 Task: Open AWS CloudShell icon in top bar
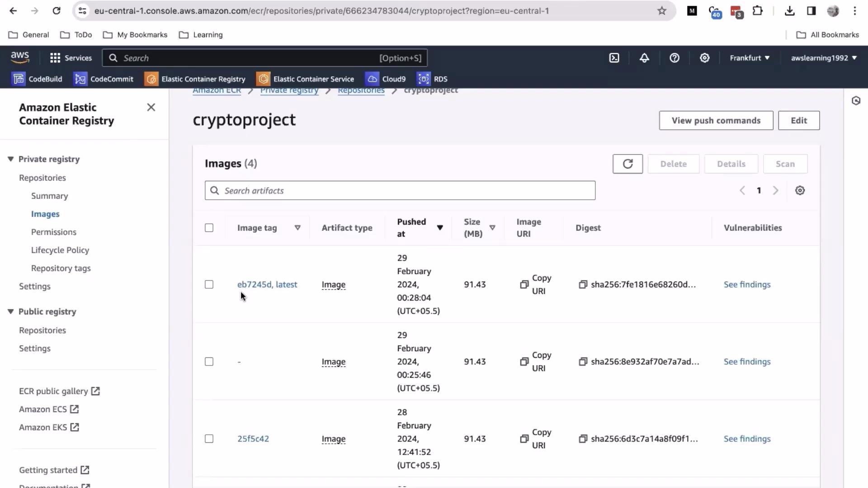614,58
